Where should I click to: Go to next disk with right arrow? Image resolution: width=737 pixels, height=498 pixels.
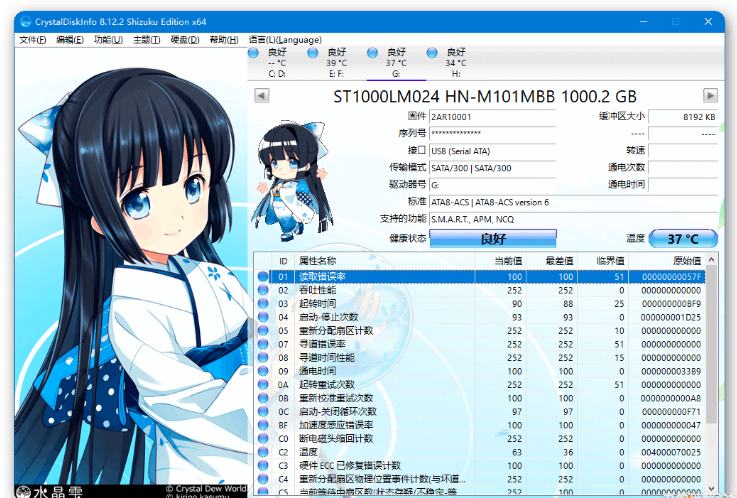710,96
